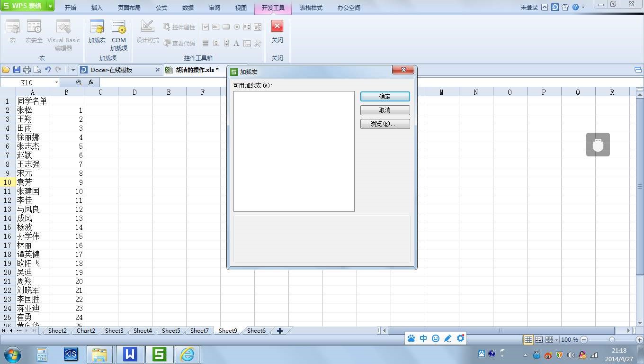The width and height of the screenshot is (644, 364).
Task: Toggle page break preview in the status bar
Action: click(539, 340)
